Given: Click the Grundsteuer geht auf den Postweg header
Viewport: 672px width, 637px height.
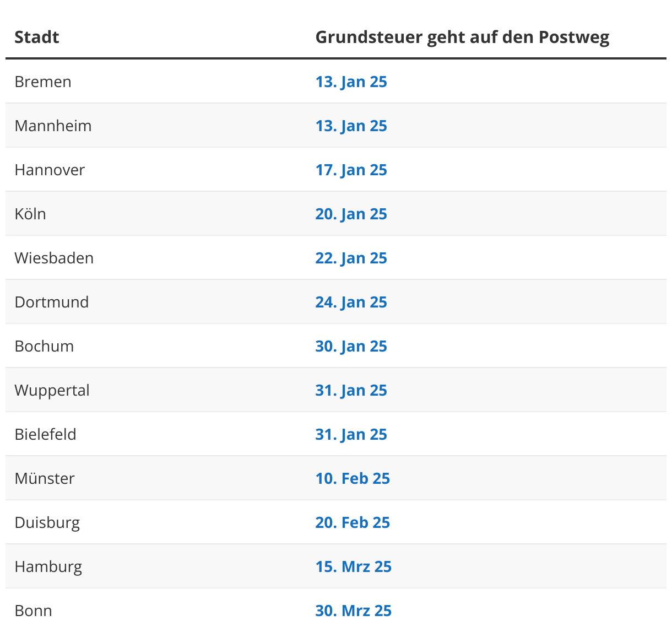Looking at the screenshot, I should tap(462, 37).
